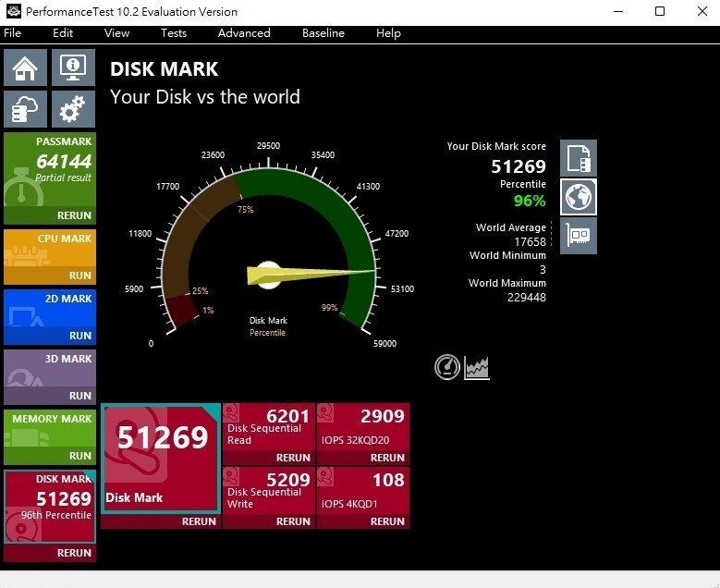The height and width of the screenshot is (588, 720).
Task: Open the 2D Mark tile
Action: [50, 308]
